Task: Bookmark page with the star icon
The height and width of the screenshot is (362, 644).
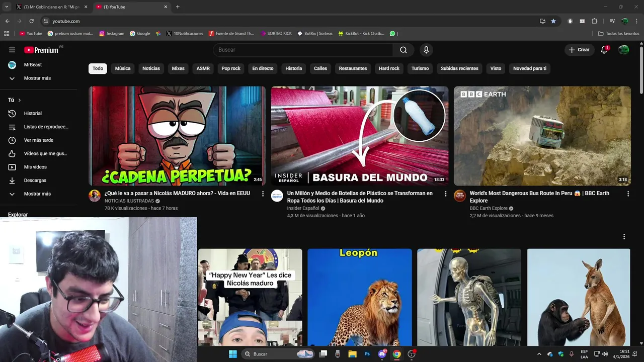Action: [553, 21]
